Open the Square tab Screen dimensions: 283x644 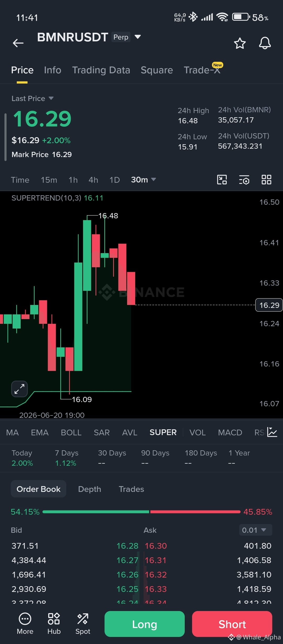[157, 70]
